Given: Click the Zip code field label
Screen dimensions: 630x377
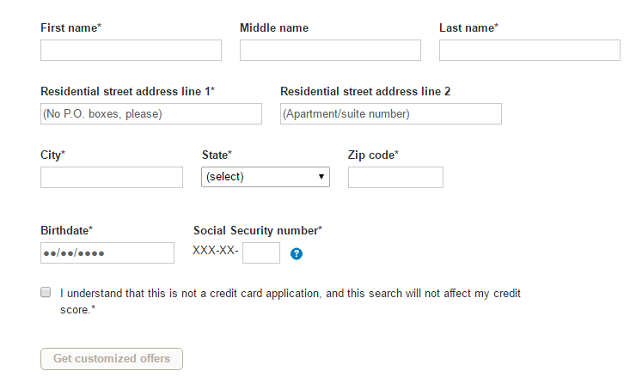Looking at the screenshot, I should [x=373, y=155].
